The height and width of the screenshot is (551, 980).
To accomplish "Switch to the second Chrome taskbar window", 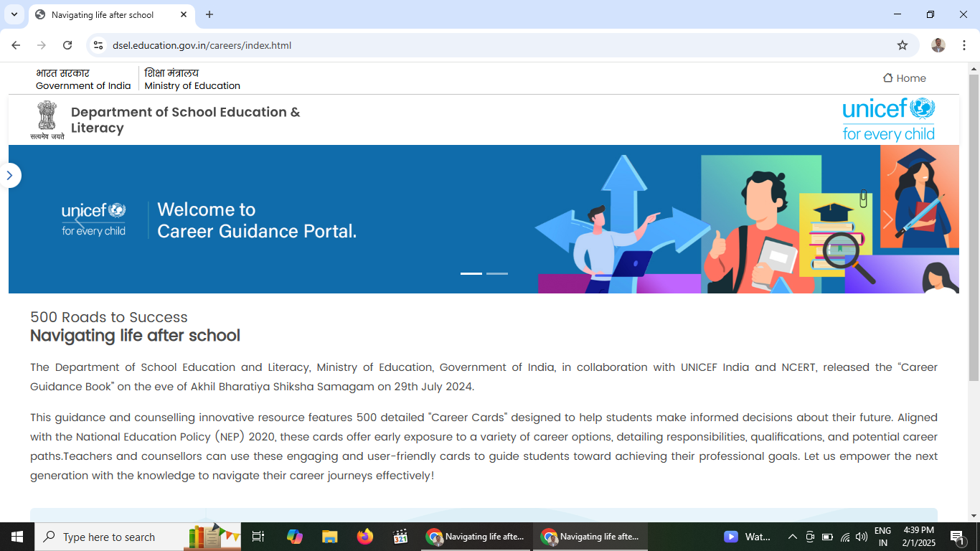I will 590,537.
